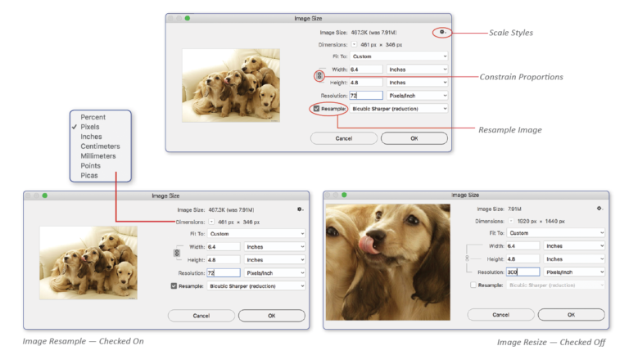Toggle chain link icon in bottom-right dialog
The height and width of the screenshot is (364, 629).
pyautogui.click(x=467, y=258)
